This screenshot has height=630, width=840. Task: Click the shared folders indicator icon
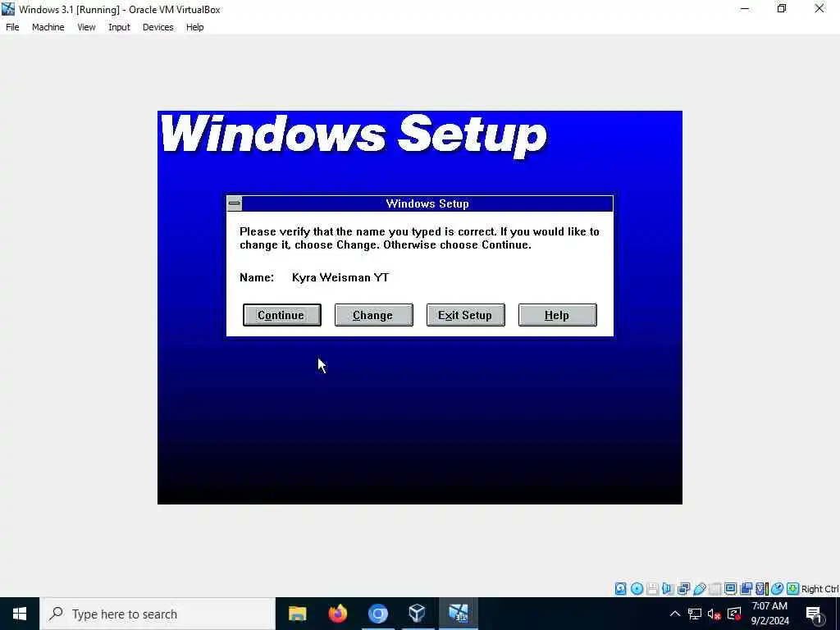(714, 589)
